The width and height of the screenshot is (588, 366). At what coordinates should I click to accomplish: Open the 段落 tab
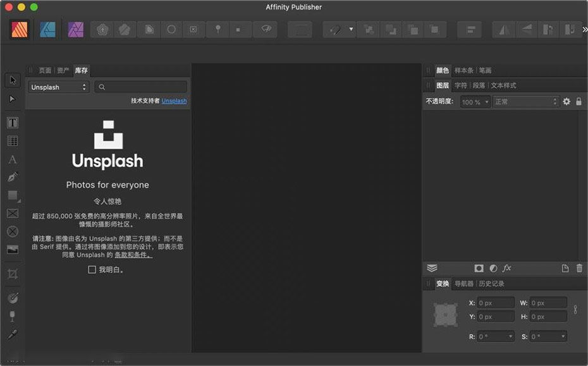click(x=479, y=85)
